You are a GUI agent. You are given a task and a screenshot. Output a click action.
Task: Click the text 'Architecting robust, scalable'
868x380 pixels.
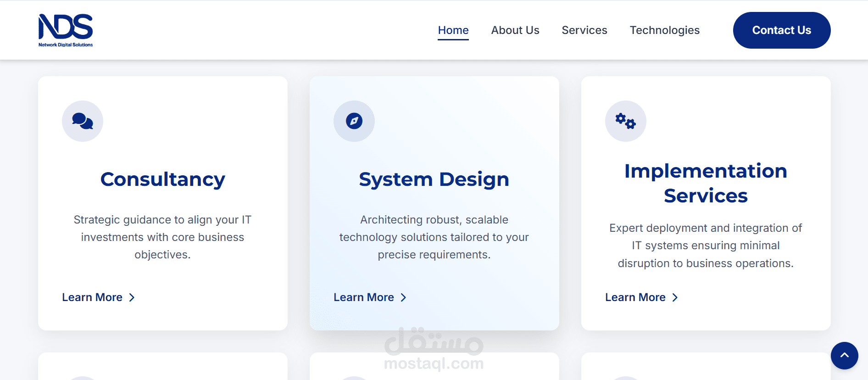coord(434,220)
